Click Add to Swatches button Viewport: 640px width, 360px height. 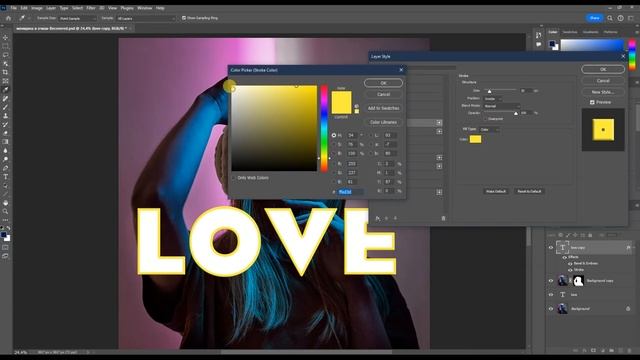383,108
